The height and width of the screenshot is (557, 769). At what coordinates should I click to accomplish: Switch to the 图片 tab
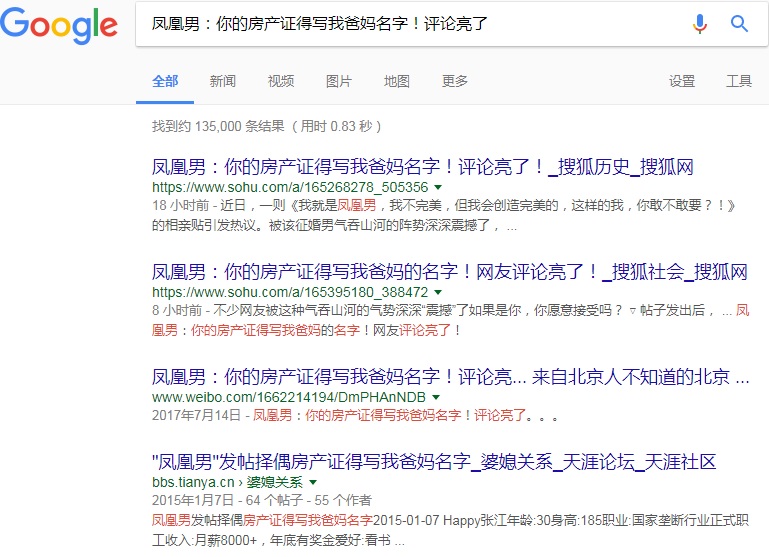point(338,81)
